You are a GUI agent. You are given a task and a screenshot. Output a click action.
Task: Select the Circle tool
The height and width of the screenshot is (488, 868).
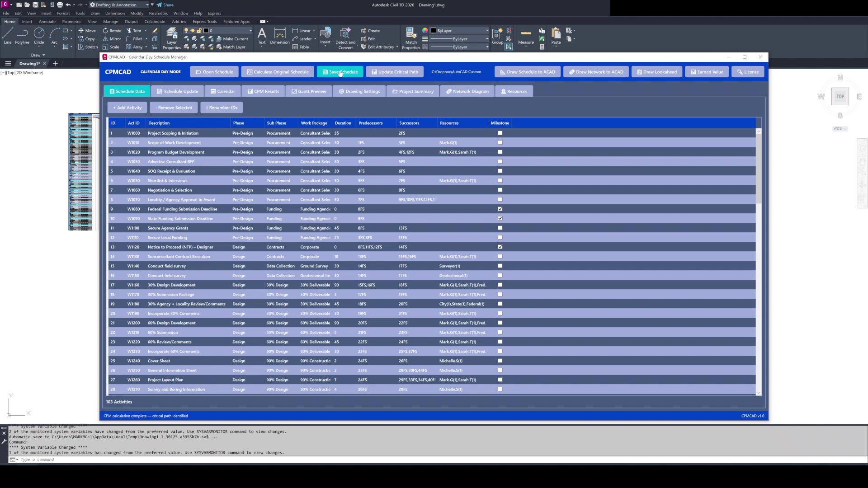pos(39,36)
